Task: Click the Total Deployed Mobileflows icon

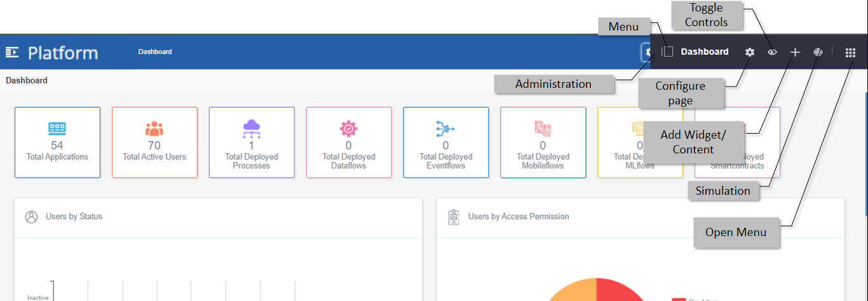Action: 543,129
